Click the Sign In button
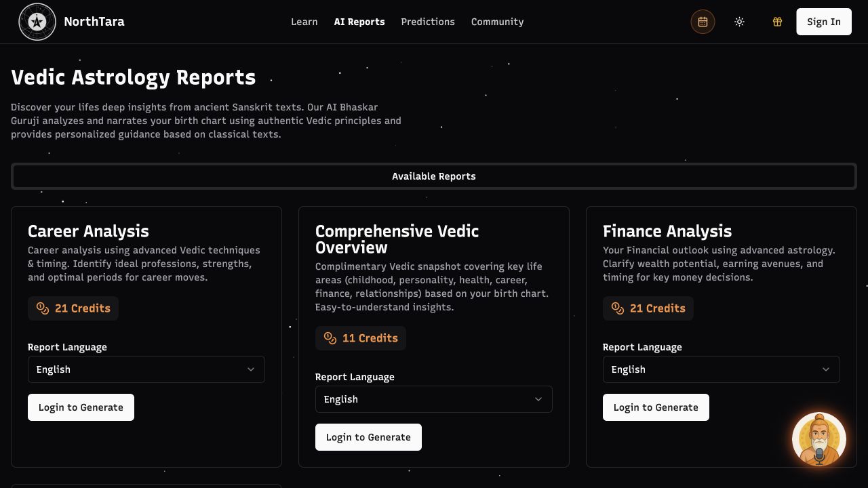This screenshot has width=868, height=488. pos(824,22)
